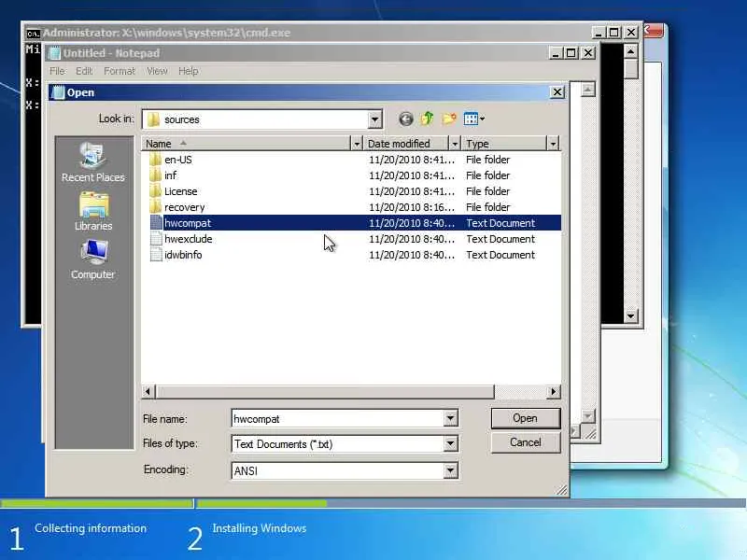The width and height of the screenshot is (747, 560).
Task: Sort by the Type column header
Action: [x=504, y=144]
